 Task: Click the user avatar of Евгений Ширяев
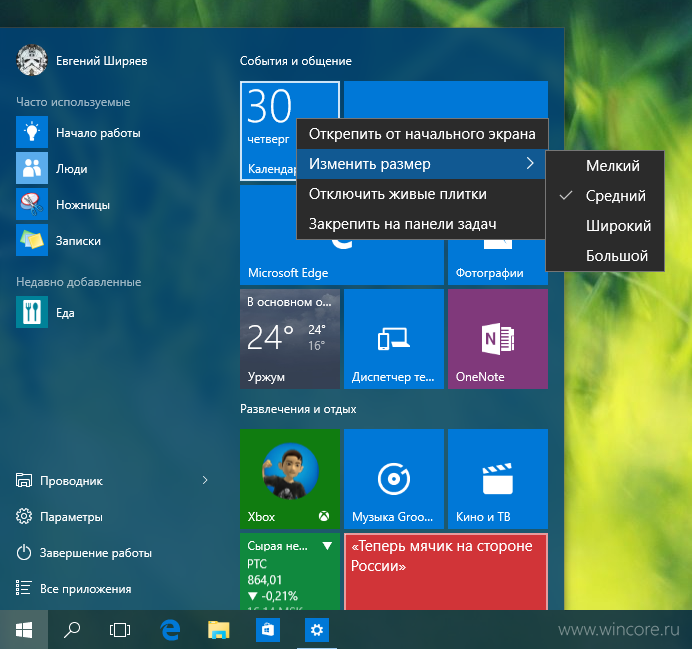click(32, 60)
